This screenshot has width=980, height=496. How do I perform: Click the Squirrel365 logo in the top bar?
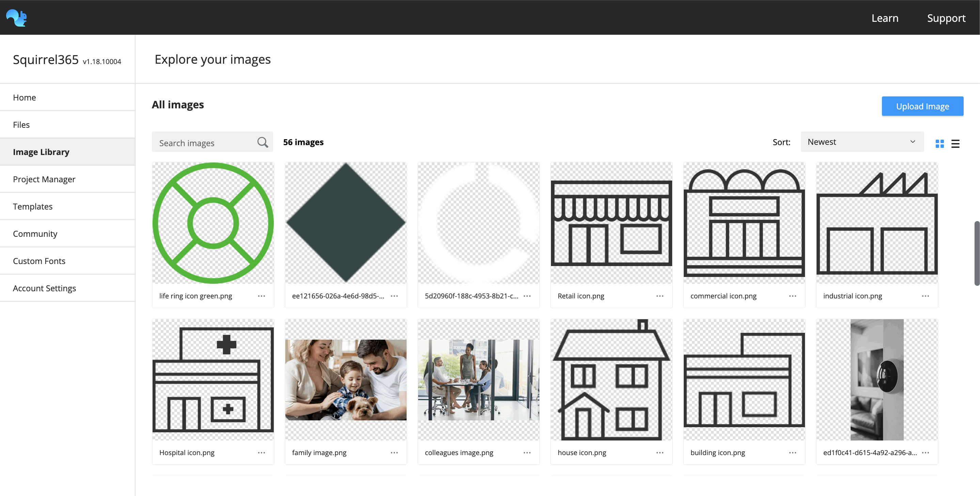click(17, 17)
